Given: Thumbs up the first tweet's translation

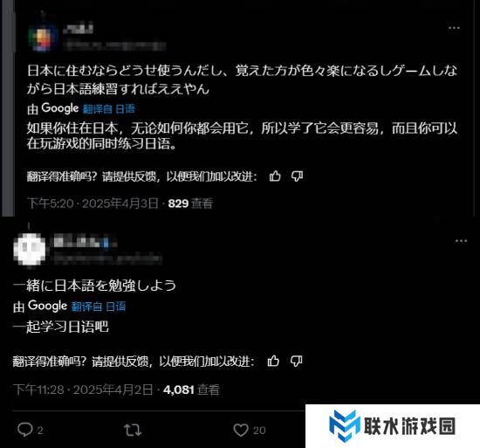Looking at the screenshot, I should (275, 176).
